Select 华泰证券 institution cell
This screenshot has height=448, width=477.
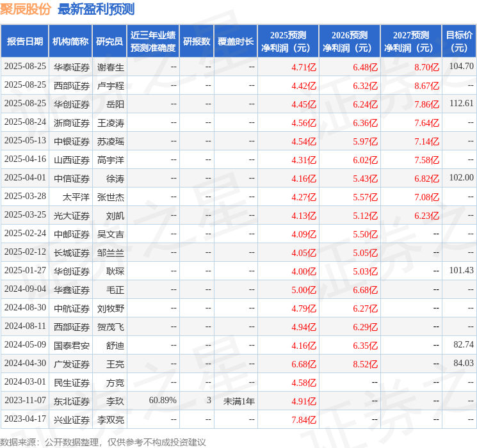pyautogui.click(x=72, y=67)
